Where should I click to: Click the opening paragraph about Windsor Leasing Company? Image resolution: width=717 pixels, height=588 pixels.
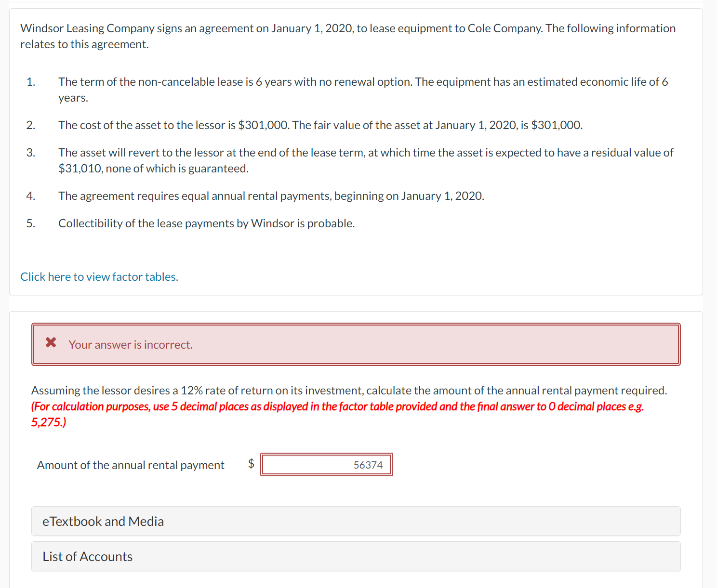[x=348, y=36]
